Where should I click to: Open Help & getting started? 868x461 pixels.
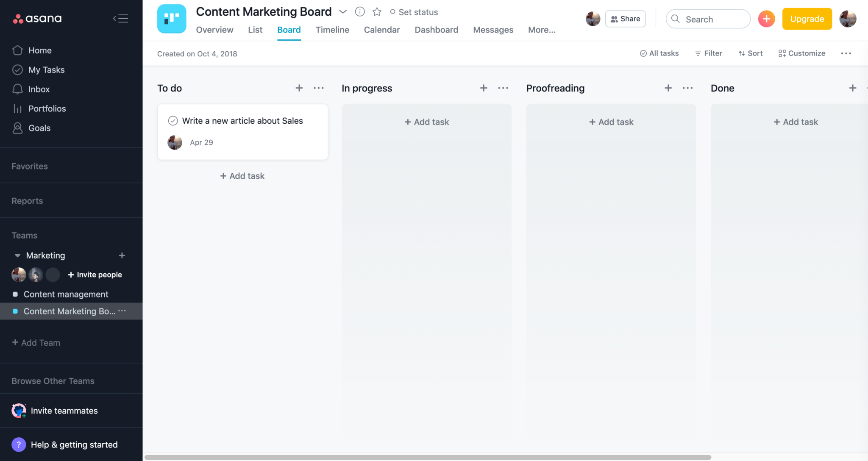(64, 444)
